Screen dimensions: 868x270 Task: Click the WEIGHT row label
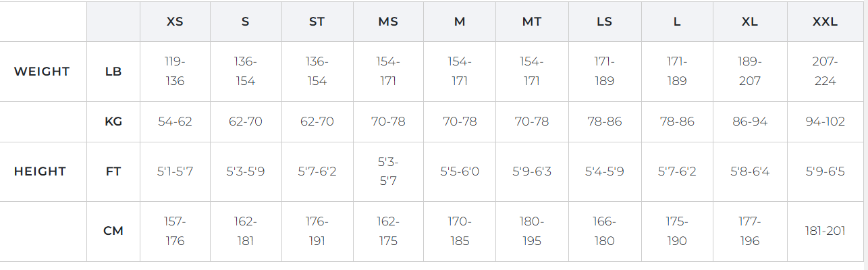[42, 72]
